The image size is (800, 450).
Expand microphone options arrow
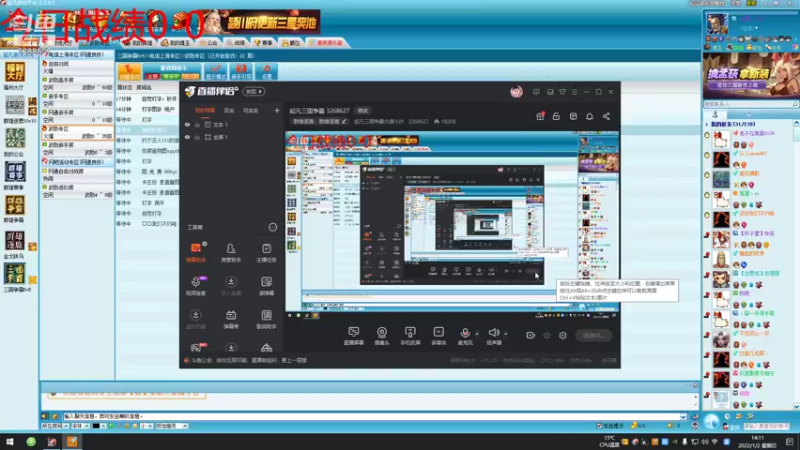477,334
